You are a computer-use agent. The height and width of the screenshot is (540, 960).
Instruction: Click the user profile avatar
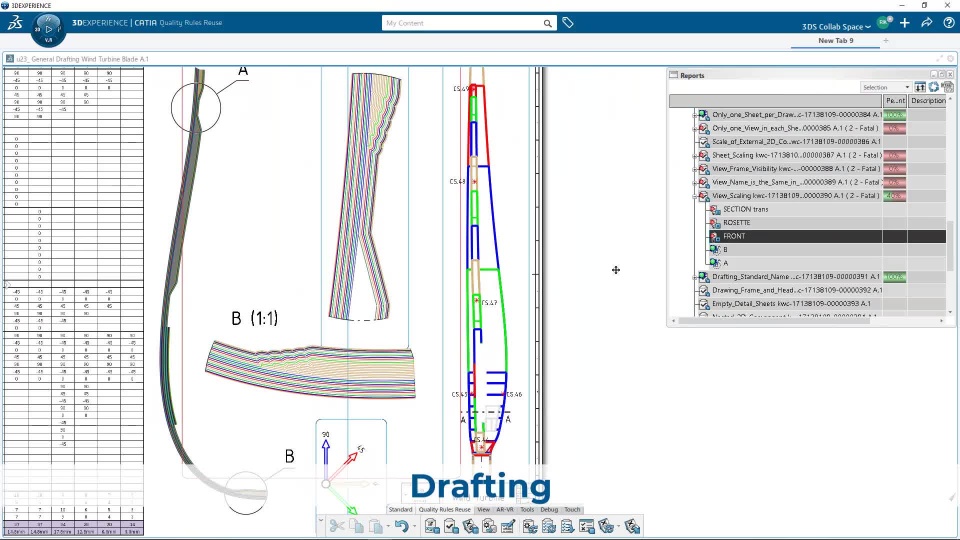coord(884,23)
